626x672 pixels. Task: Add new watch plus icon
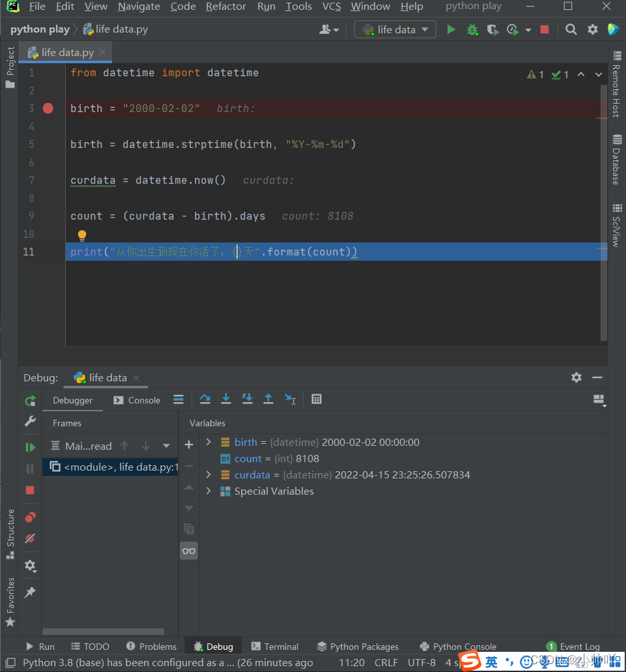tap(189, 445)
